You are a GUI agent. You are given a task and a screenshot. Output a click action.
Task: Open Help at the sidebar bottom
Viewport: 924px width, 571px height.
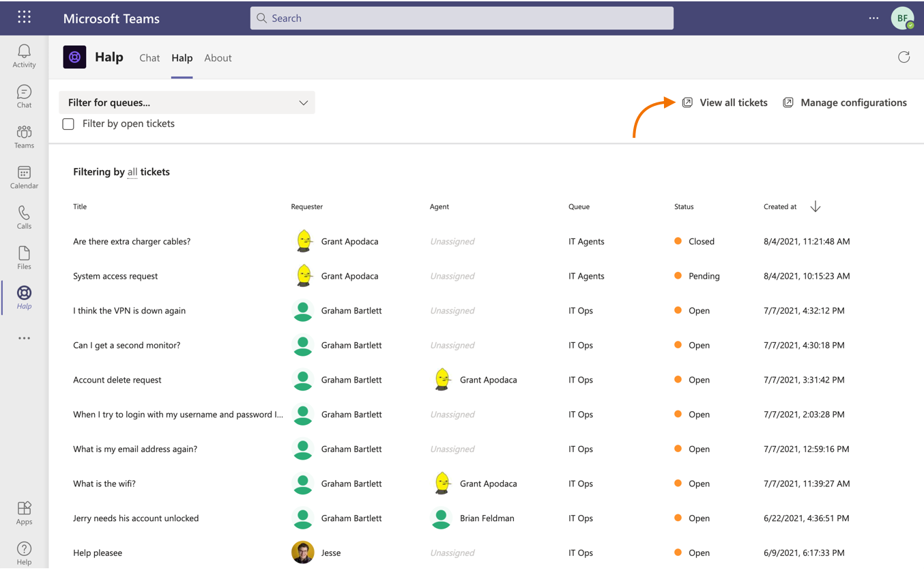24,553
